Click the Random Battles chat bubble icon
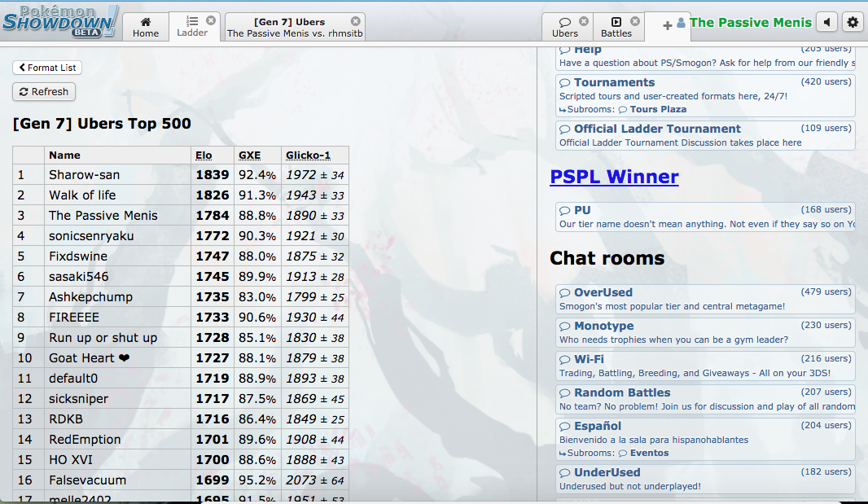Viewport: 868px width, 504px height. coord(564,393)
